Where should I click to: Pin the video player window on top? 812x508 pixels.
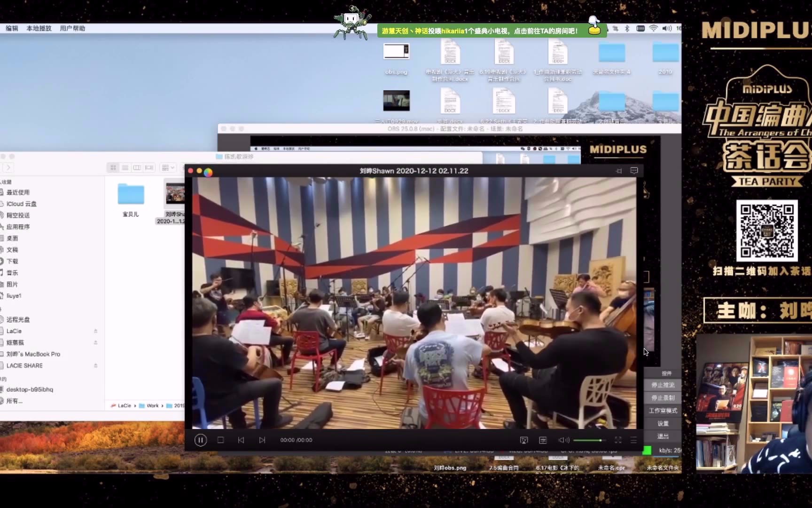click(619, 171)
